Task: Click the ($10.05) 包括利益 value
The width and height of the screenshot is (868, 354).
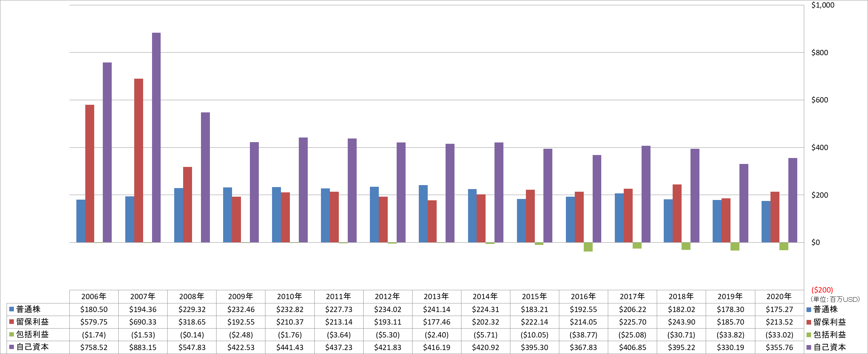Action: pyautogui.click(x=534, y=335)
